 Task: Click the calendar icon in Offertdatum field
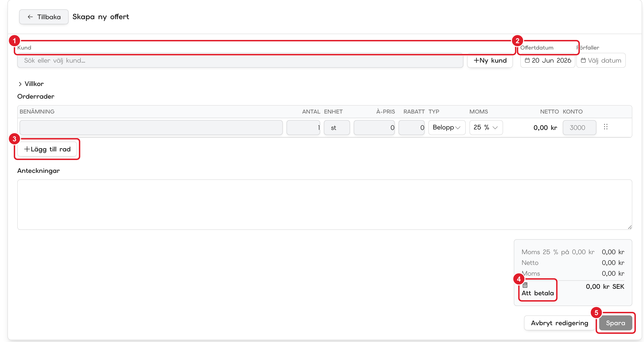(x=527, y=60)
